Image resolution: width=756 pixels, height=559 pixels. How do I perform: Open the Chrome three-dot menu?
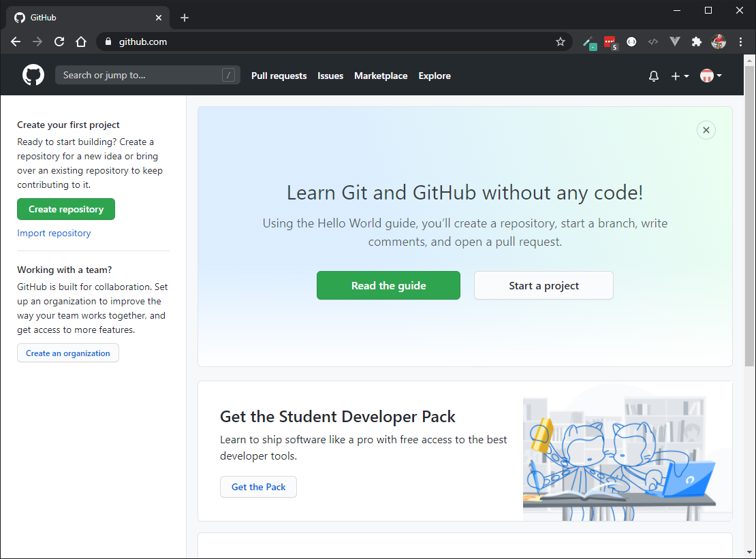tap(740, 42)
